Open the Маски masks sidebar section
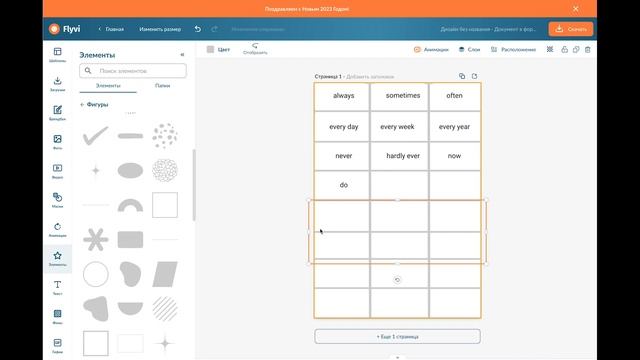 point(58,200)
